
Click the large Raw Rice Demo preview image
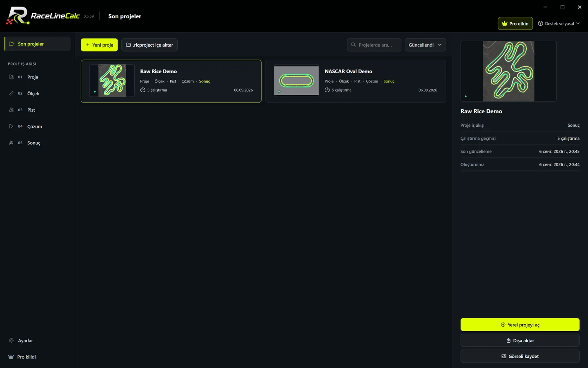coord(508,71)
